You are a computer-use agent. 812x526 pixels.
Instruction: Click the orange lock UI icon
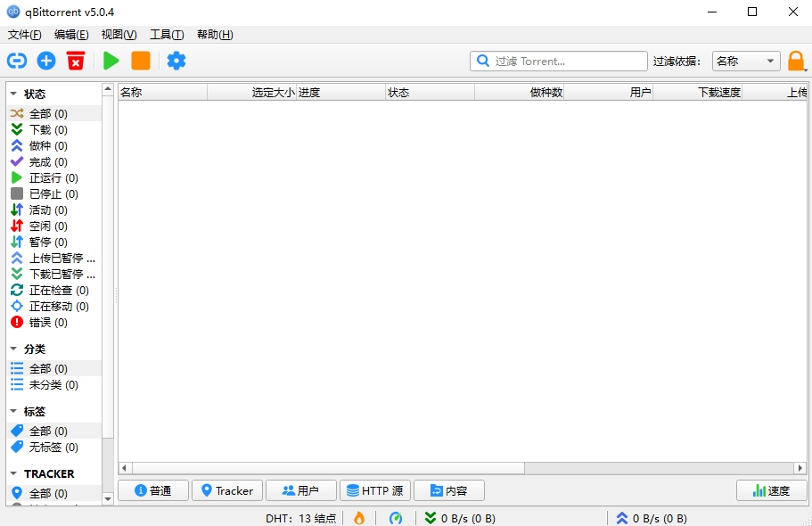796,61
